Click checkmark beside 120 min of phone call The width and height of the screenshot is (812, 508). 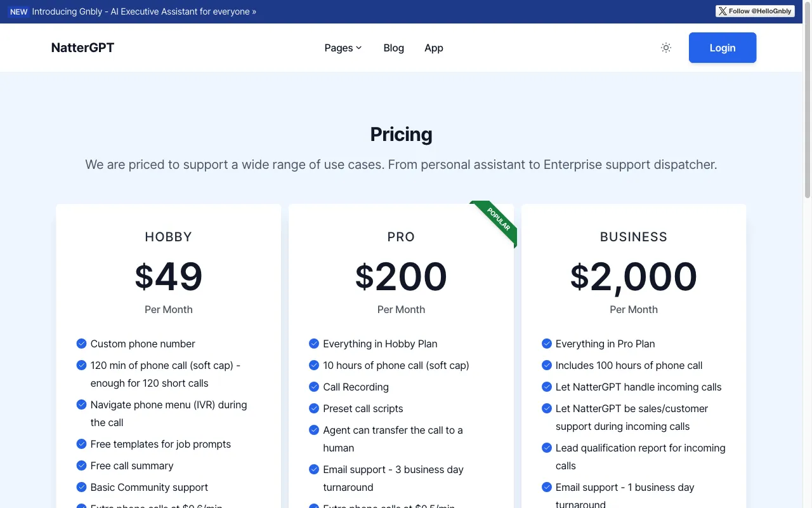pos(81,365)
